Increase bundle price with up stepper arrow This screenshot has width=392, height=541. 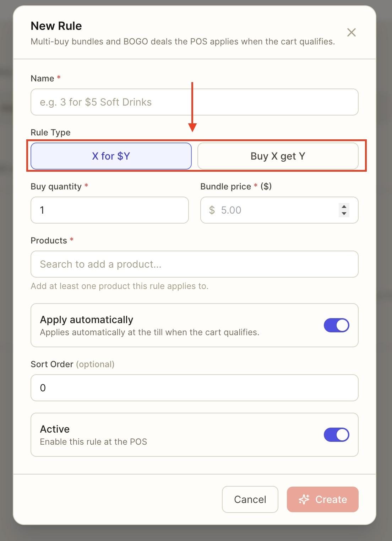(x=344, y=207)
